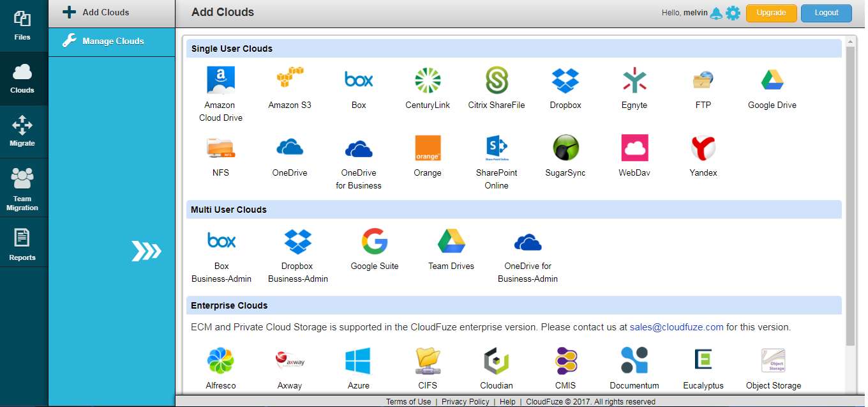Select the CenturyLink cloud icon
868x407 pixels.
click(x=428, y=81)
